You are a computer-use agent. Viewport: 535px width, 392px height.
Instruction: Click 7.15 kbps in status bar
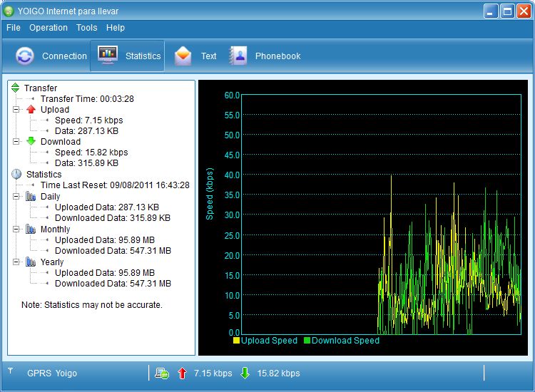(213, 373)
